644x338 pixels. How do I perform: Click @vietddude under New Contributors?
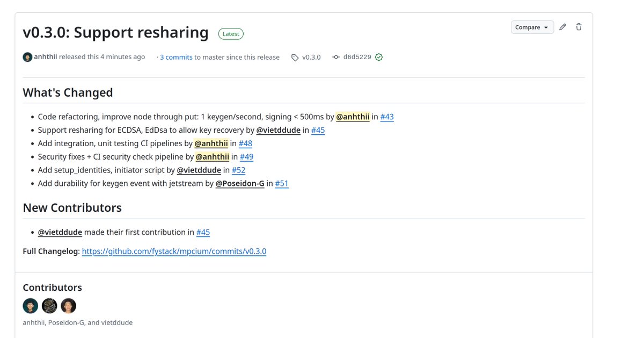click(60, 232)
